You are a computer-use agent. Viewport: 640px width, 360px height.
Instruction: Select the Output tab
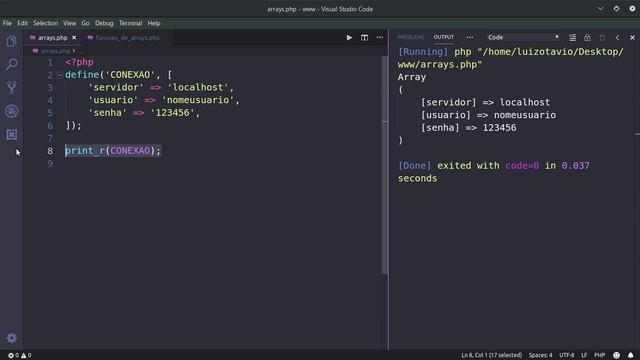click(444, 37)
